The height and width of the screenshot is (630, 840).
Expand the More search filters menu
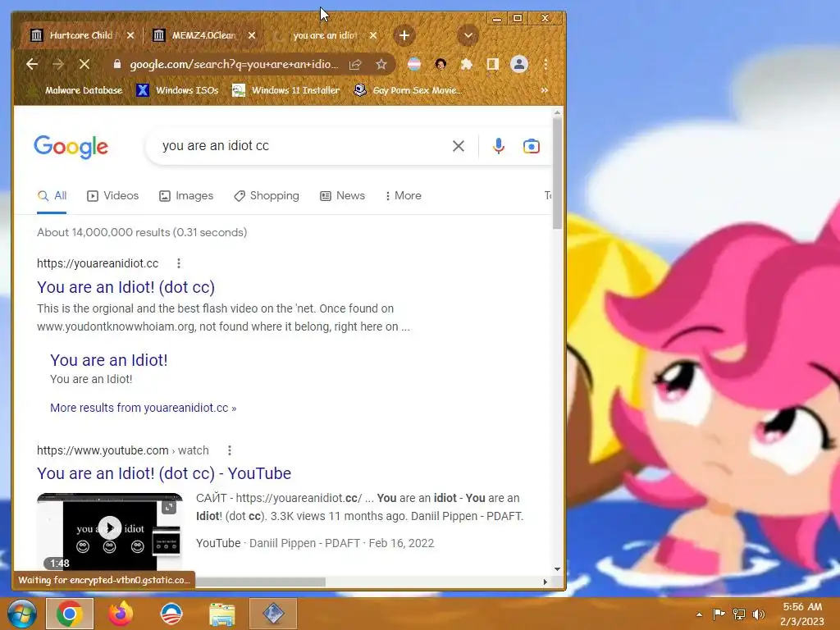click(x=404, y=195)
